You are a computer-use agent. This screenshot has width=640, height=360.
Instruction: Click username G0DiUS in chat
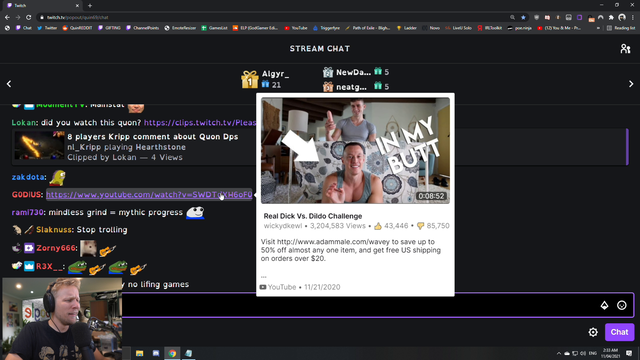[x=27, y=195]
